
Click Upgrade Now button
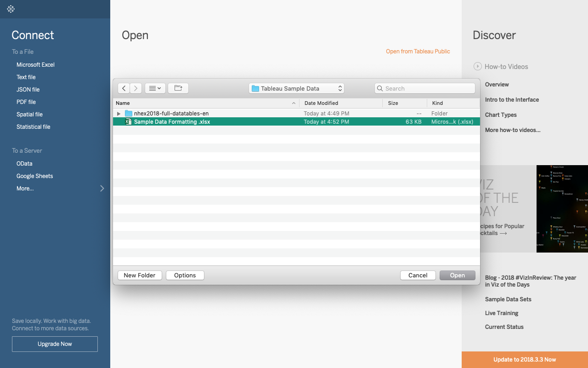[x=55, y=344]
